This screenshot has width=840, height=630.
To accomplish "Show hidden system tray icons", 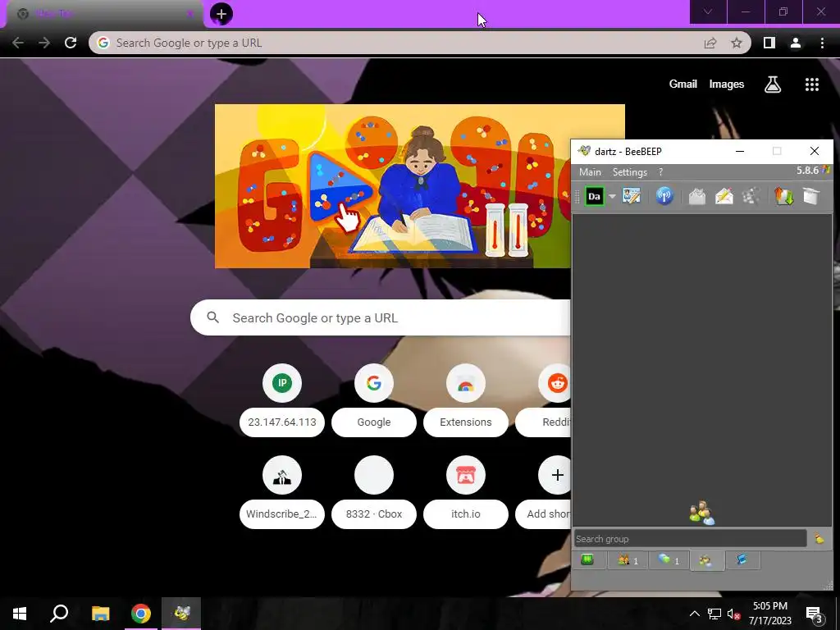I will (694, 614).
